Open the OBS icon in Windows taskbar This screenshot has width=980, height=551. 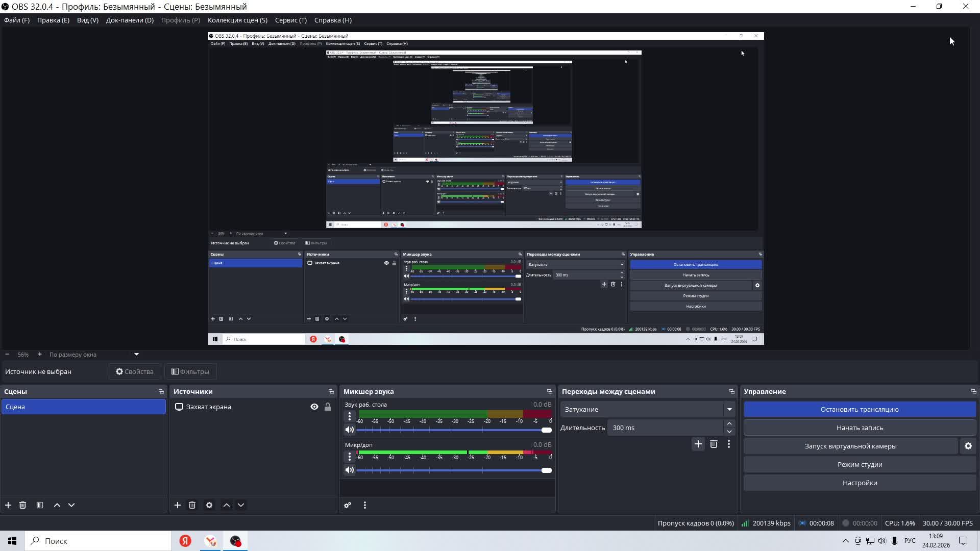[235, 541]
